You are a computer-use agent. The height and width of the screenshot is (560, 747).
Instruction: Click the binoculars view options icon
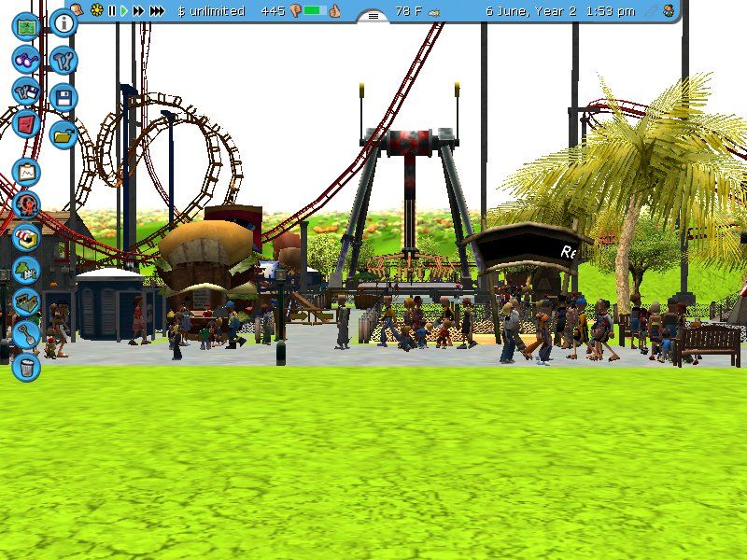(25, 59)
